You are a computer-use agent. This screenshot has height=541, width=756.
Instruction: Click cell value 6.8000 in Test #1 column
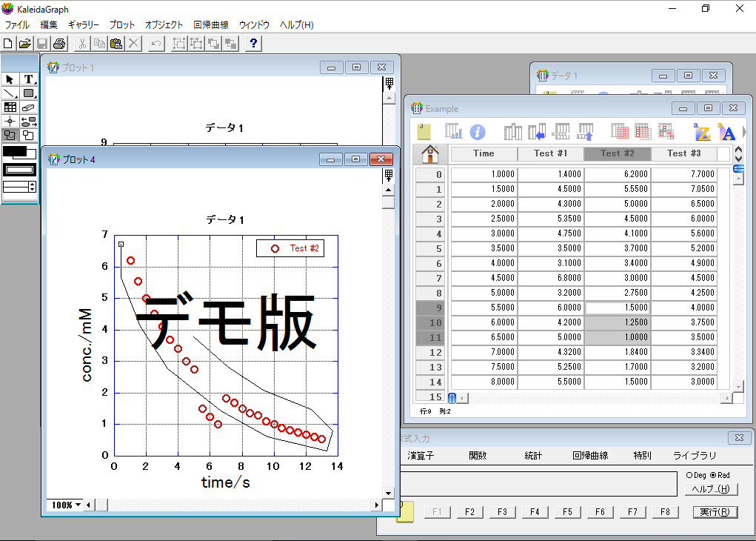[551, 278]
